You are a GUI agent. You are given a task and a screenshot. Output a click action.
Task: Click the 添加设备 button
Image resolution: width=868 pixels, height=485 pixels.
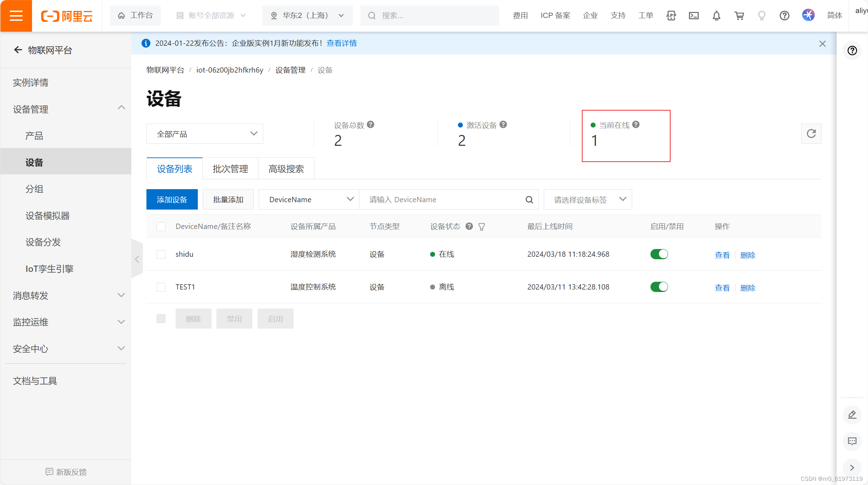[172, 199]
